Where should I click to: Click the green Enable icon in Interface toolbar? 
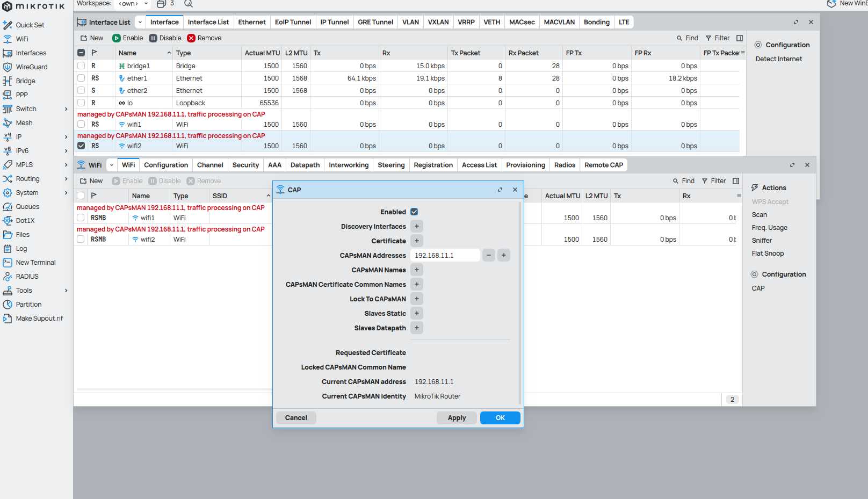pyautogui.click(x=117, y=38)
